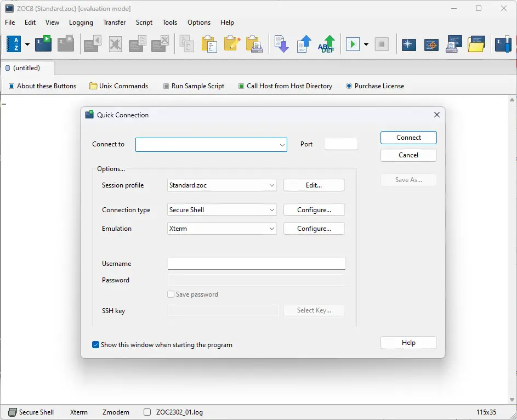Screen dimensions: 517x420
Task: Click the clipboard with printer icon
Action: point(254,44)
